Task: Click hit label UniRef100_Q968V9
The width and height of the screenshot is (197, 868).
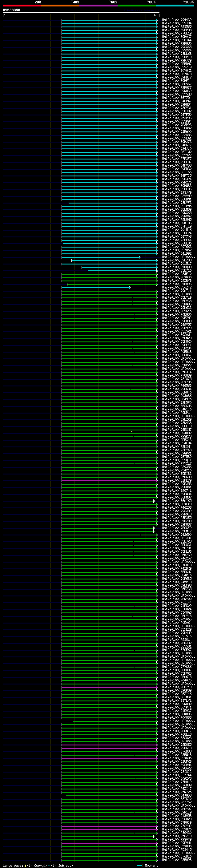Action: (177, 819)
